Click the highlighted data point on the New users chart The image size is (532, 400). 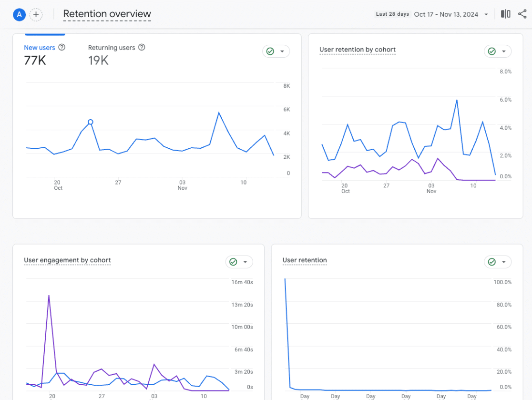click(x=90, y=123)
